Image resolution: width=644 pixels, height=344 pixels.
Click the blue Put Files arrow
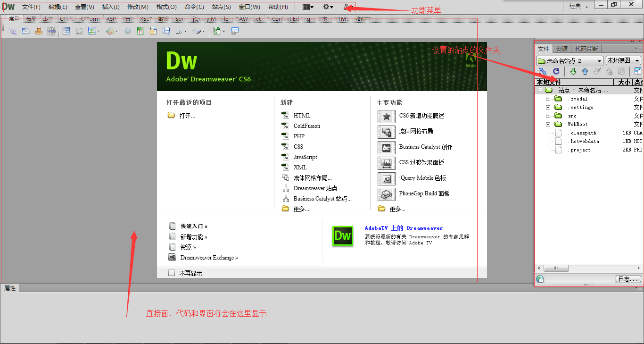(x=585, y=71)
